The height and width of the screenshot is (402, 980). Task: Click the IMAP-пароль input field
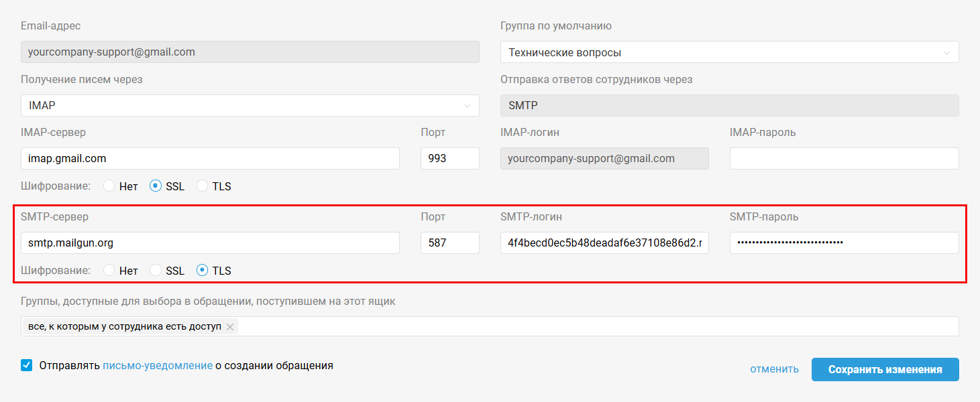click(x=844, y=159)
